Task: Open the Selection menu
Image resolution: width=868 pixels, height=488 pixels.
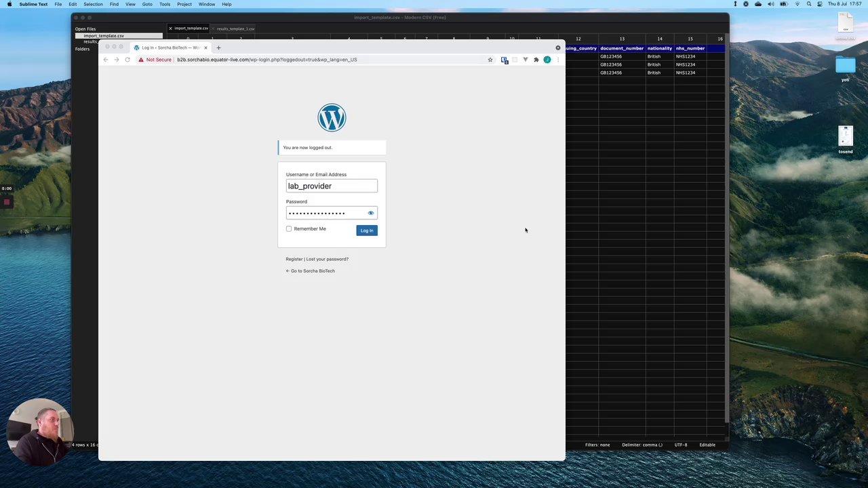Action: (x=93, y=4)
